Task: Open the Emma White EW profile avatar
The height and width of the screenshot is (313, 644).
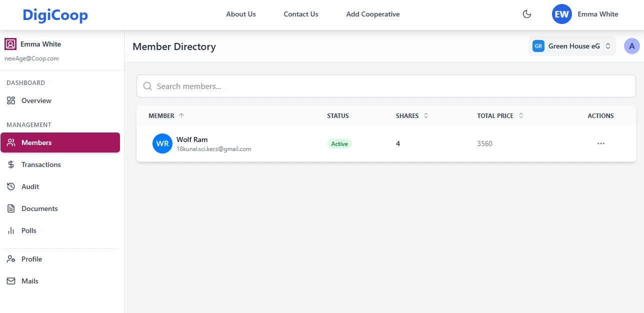Action: pos(561,14)
